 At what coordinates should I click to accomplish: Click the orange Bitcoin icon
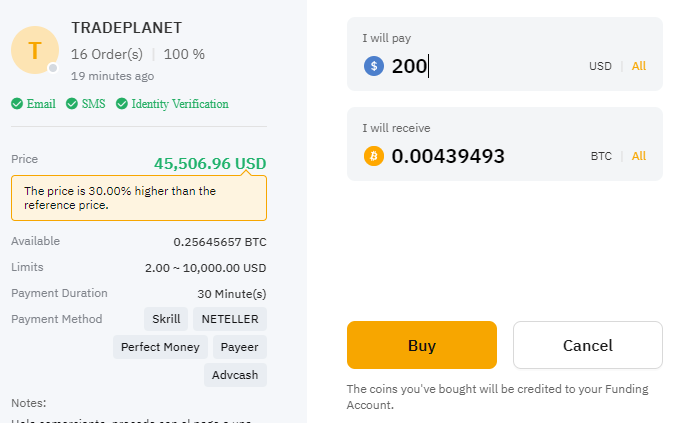tap(374, 156)
